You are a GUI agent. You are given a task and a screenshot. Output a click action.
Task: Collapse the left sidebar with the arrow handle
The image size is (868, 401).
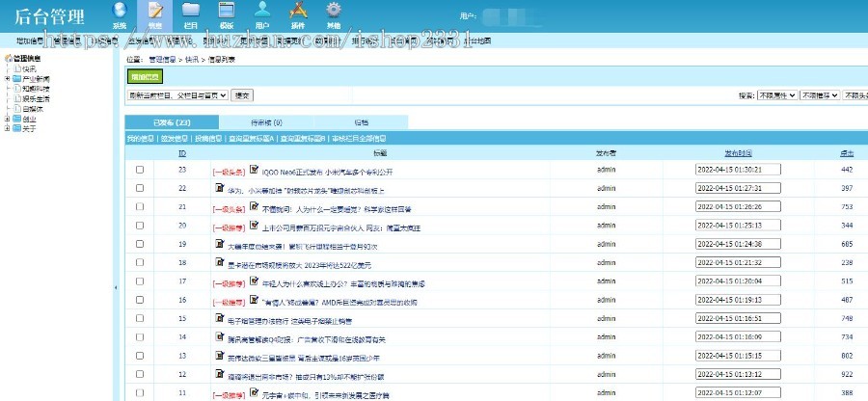pos(116,287)
